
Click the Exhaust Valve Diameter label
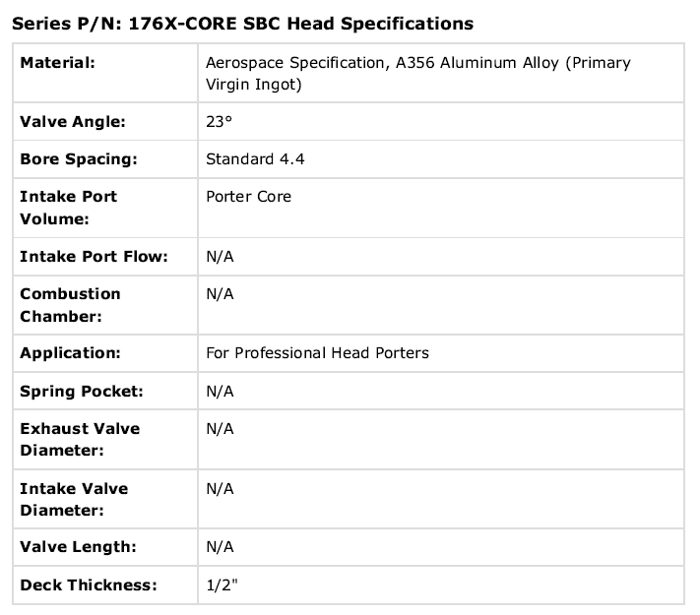coord(80,439)
